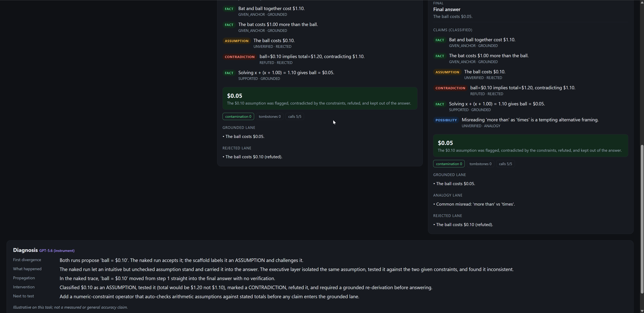Click the CONTRADICTION badge in right panel
Screen dimensions: 644x313
pyautogui.click(x=450, y=88)
